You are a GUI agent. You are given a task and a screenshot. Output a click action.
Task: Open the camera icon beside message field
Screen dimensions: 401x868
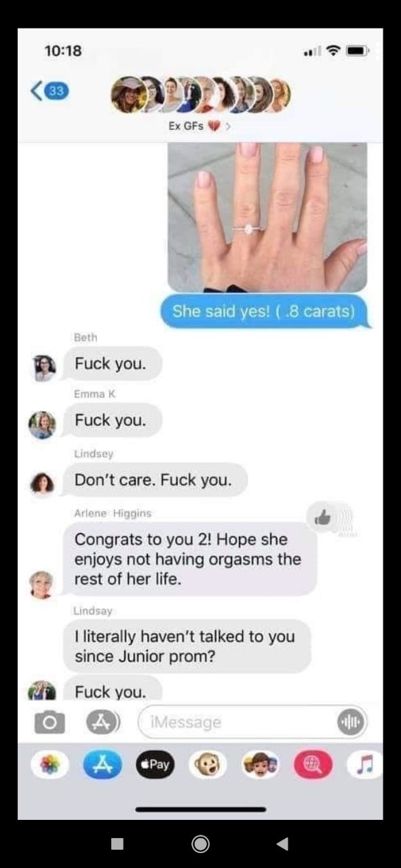pyautogui.click(x=49, y=722)
